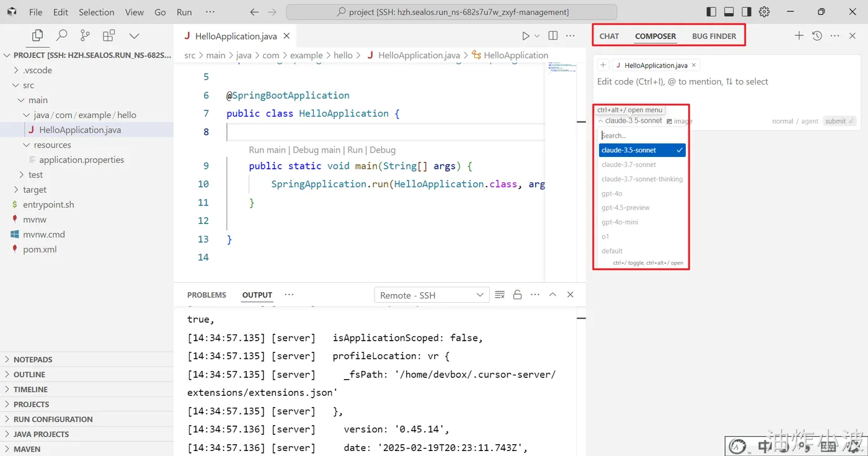Expand the JAVA PROJECTS section
Image resolution: width=868 pixels, height=456 pixels.
pyautogui.click(x=87, y=434)
